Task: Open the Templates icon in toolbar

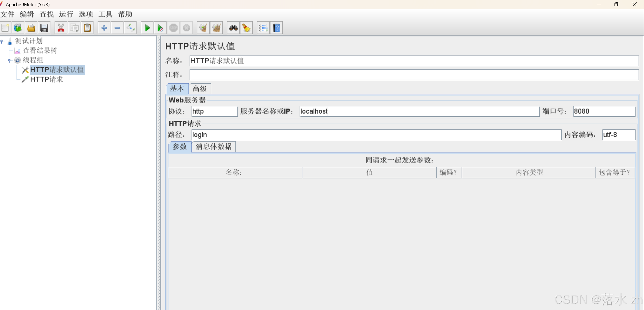Action: click(x=18, y=28)
